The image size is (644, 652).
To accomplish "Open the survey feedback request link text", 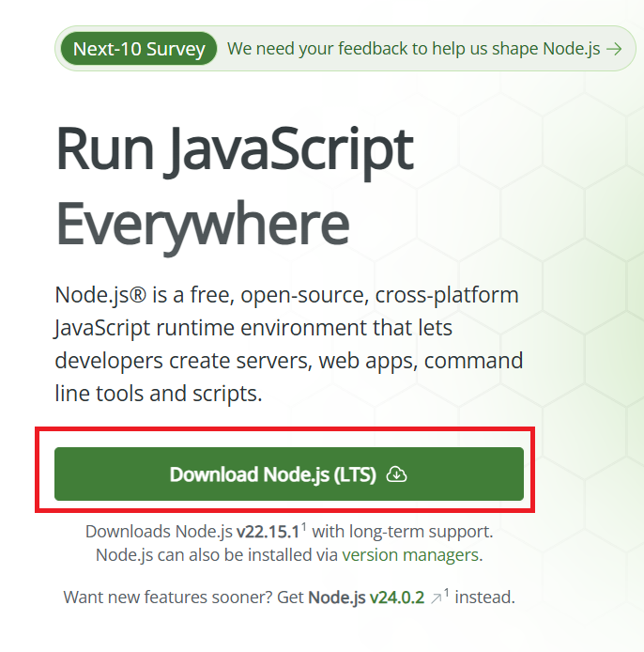I will click(x=413, y=49).
